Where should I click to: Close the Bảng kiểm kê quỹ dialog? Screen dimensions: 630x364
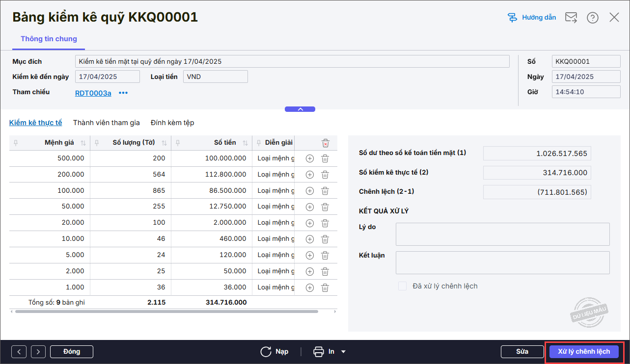[x=614, y=18]
